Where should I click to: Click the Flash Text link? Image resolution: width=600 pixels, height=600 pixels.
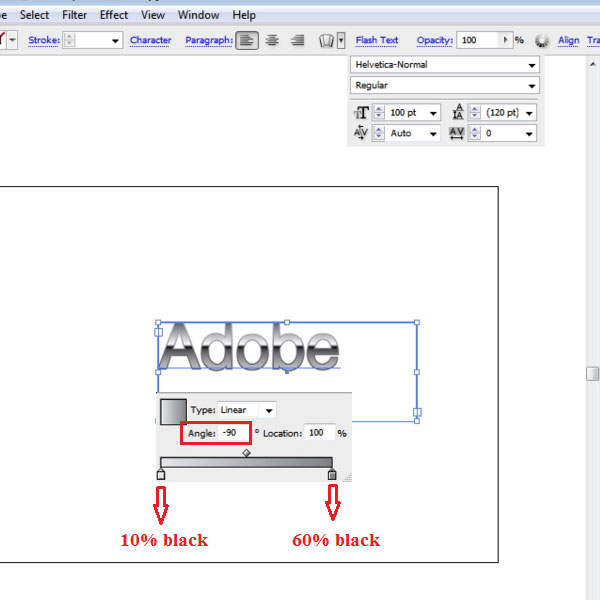(377, 40)
